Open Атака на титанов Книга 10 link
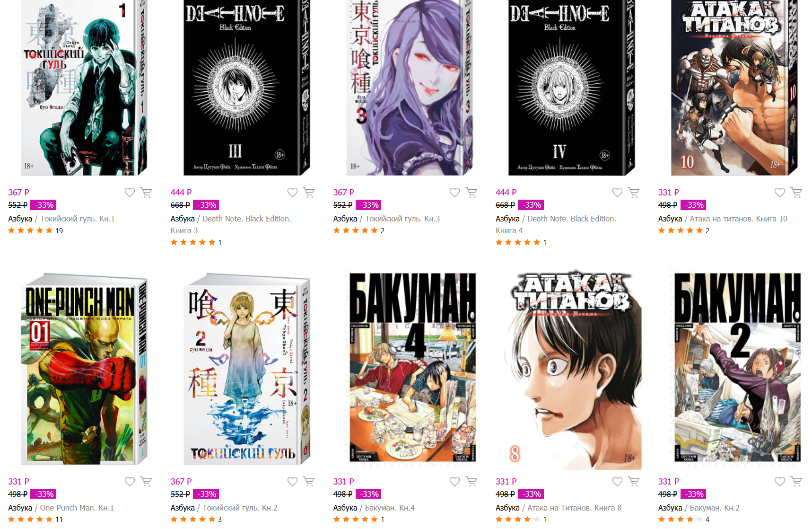812x529 pixels. tap(738, 219)
